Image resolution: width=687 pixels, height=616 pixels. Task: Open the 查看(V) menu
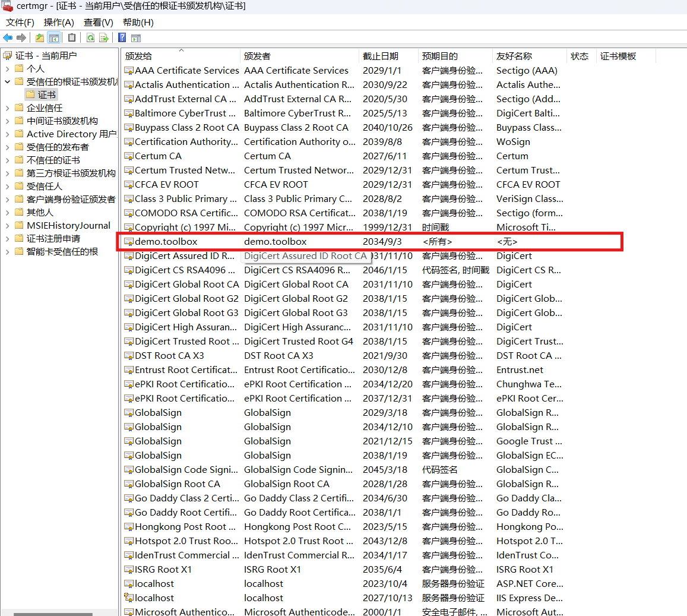tap(98, 23)
